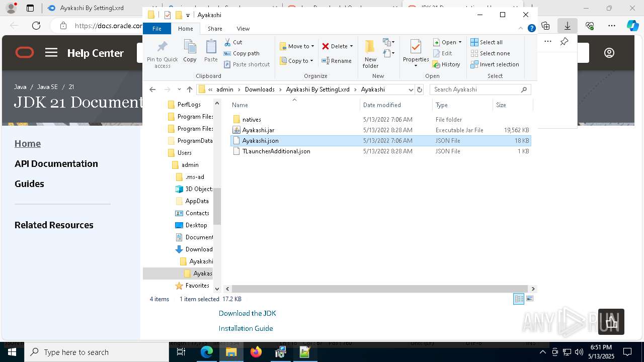
Task: Click the Properties checkmark icon
Action: coord(416,47)
